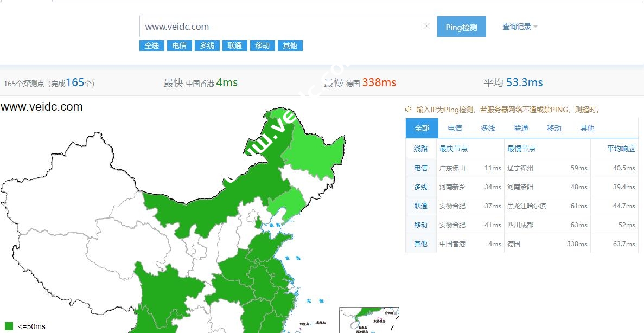
Task: Open the 电信 row link in the table
Action: pyautogui.click(x=420, y=168)
